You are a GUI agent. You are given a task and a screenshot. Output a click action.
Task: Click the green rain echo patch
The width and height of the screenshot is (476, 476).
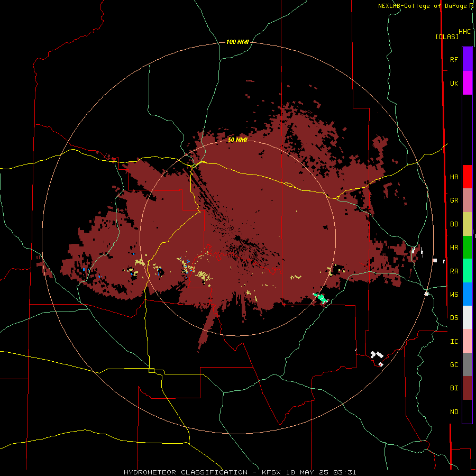pyautogui.click(x=321, y=298)
